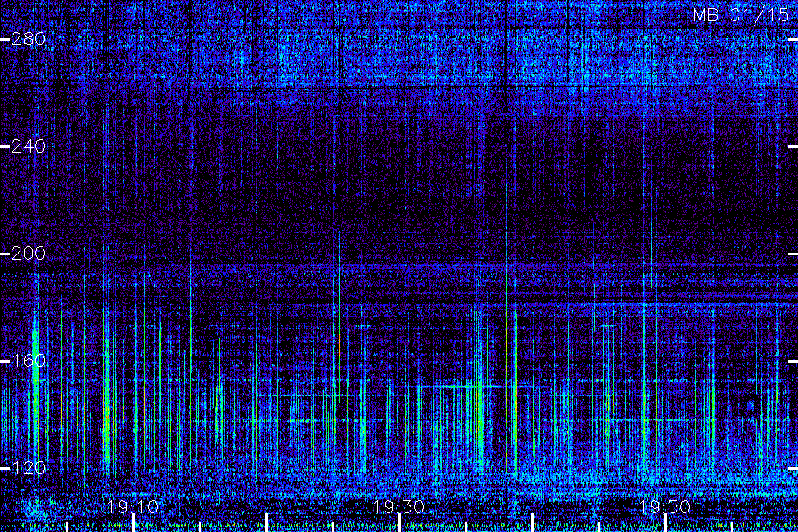Viewport: 798px width, 532px height.
Task: Click the MB 01/15 date stamp
Action: coord(741,15)
